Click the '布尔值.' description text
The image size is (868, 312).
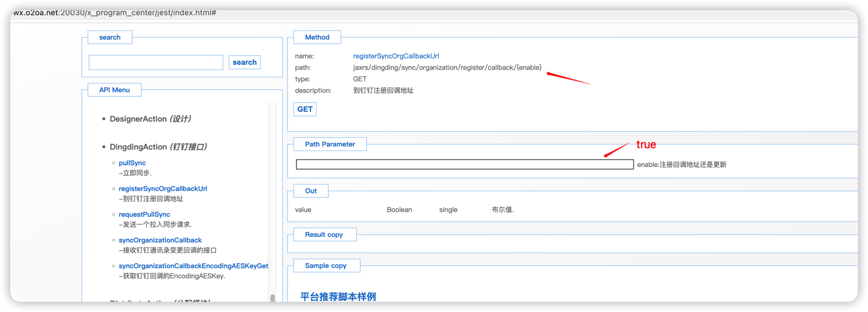click(x=503, y=210)
